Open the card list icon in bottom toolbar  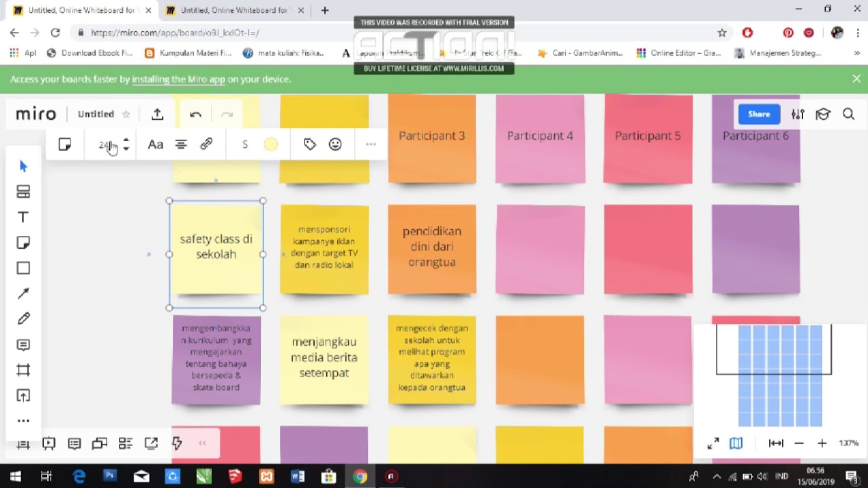pyautogui.click(x=125, y=443)
